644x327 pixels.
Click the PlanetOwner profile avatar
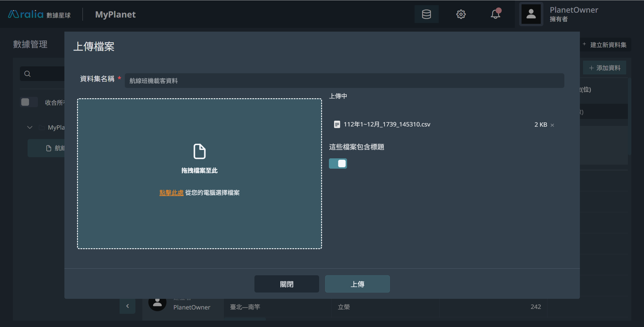531,14
